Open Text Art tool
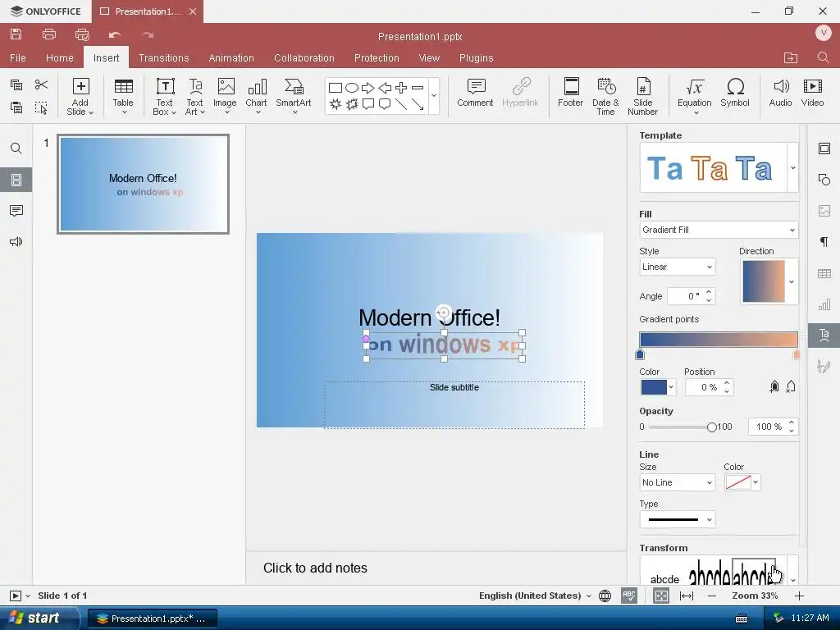This screenshot has width=840, height=630. coord(195,96)
